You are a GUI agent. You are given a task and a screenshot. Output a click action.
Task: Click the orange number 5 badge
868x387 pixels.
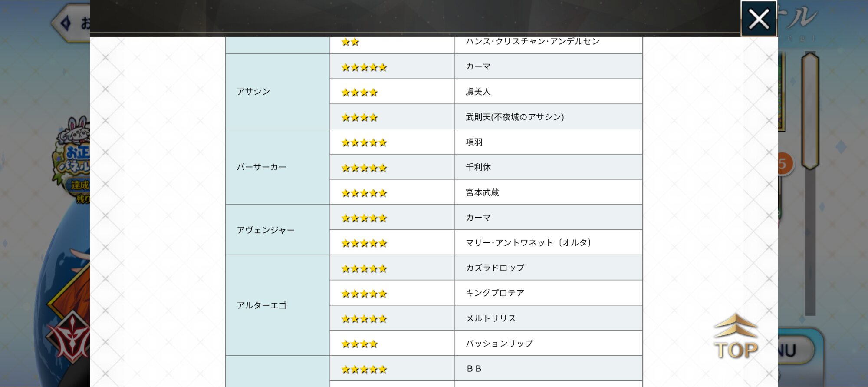pos(784,164)
